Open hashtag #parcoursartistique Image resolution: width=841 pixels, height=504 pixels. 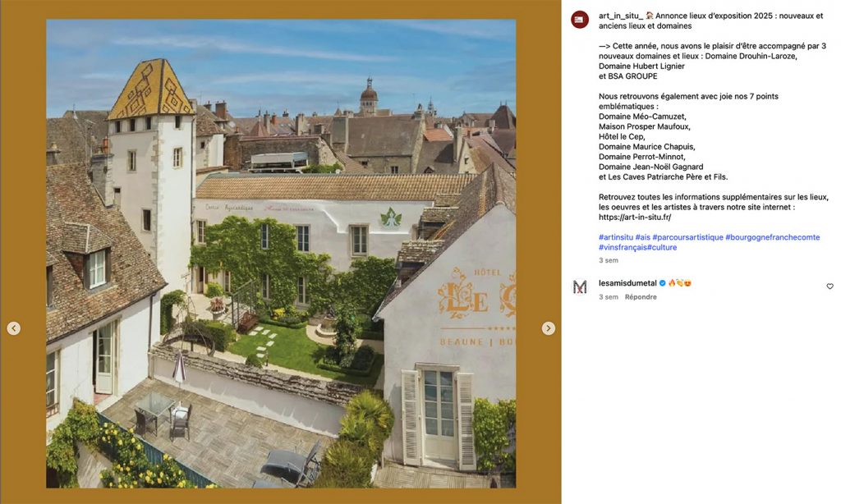pos(687,237)
